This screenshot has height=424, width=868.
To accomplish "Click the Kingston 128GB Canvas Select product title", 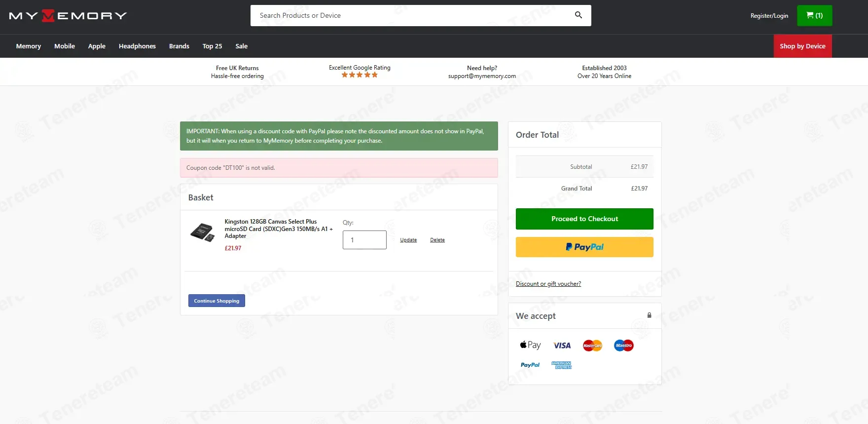I will point(279,229).
